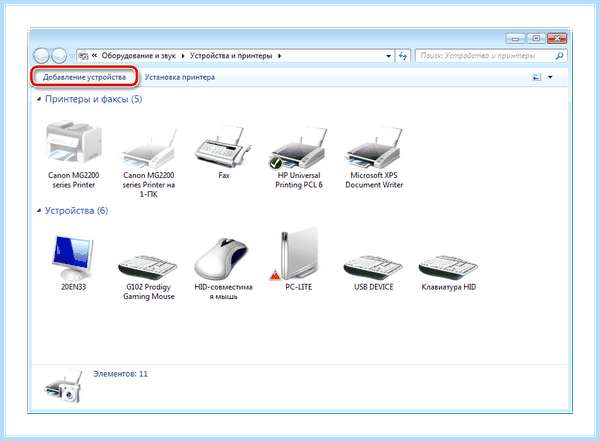Open the view options dropdown arrow
The height and width of the screenshot is (441, 600).
coord(550,77)
